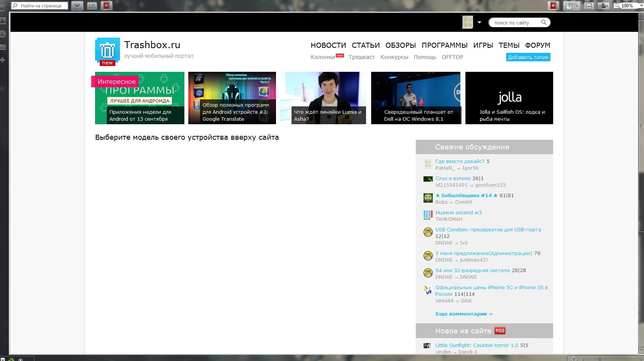644x361 pixels.
Task: Click the four-star user avatar in header
Action: pos(467,22)
